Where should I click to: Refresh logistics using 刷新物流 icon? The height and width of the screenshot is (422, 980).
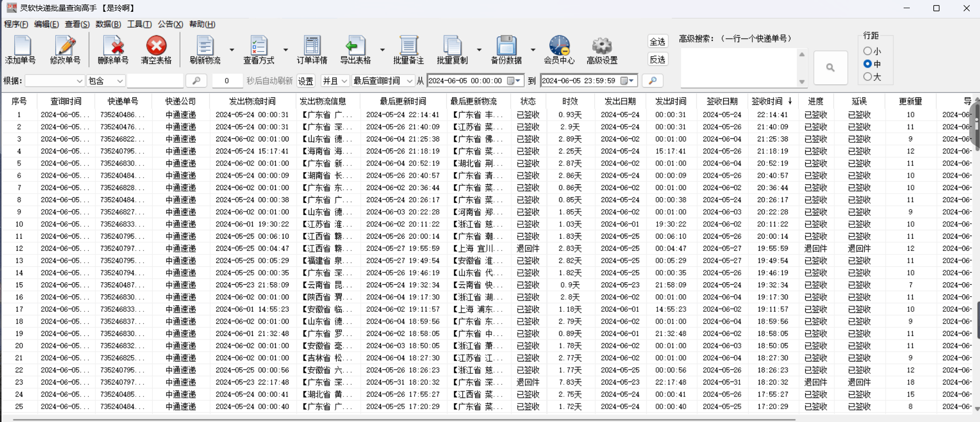(205, 50)
